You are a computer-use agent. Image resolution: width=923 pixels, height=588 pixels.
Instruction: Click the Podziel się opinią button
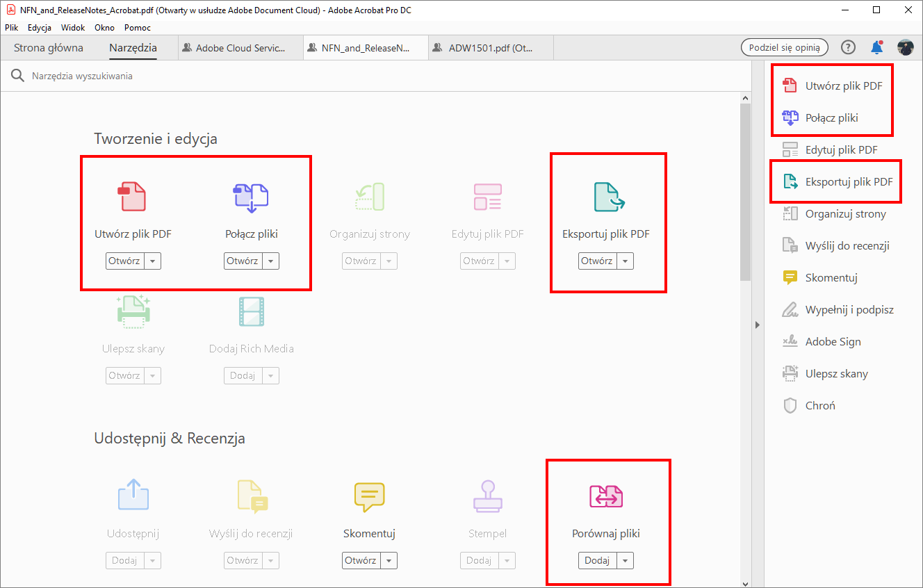coord(785,47)
